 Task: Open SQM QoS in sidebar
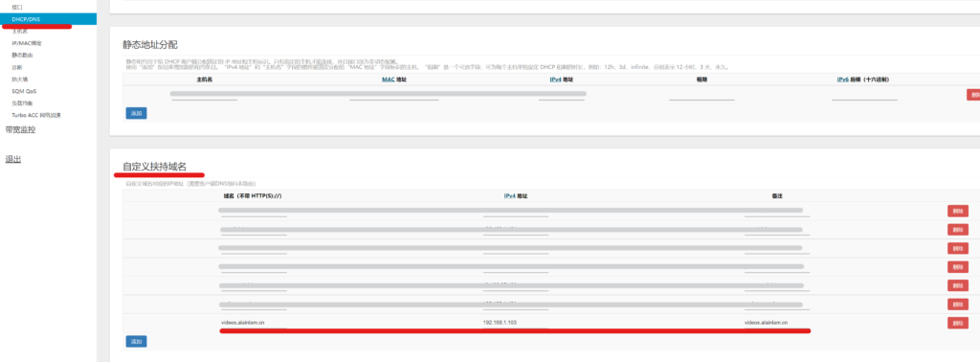click(24, 91)
